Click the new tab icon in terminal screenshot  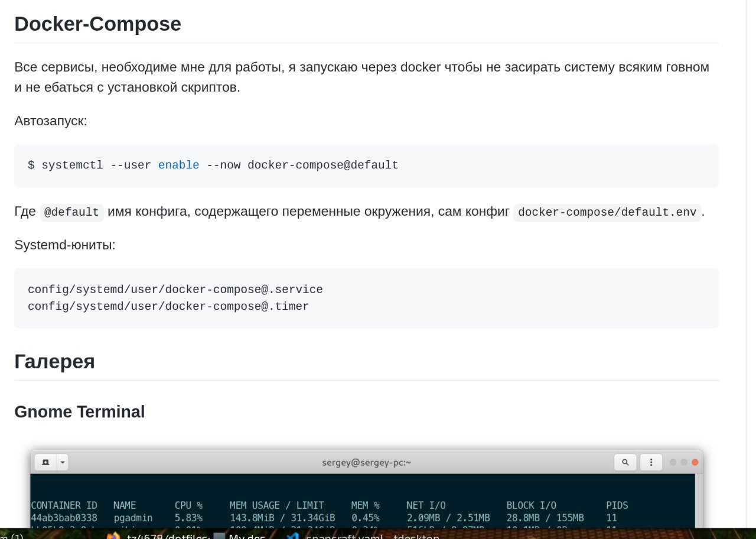click(45, 462)
